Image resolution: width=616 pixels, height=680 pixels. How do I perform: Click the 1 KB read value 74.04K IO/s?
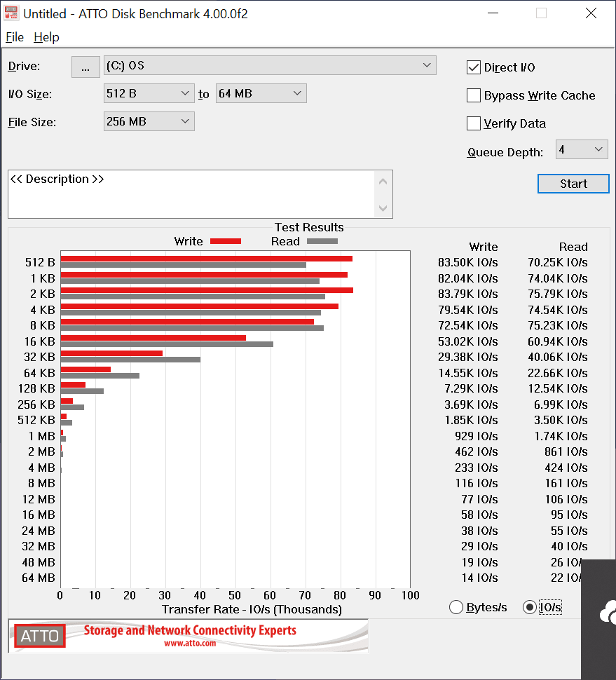557,278
